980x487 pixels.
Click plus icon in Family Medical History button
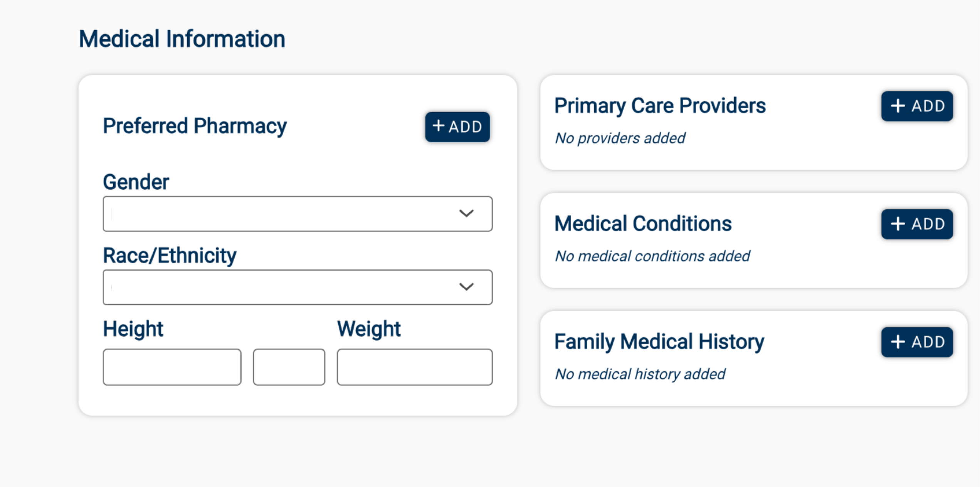pyautogui.click(x=898, y=342)
